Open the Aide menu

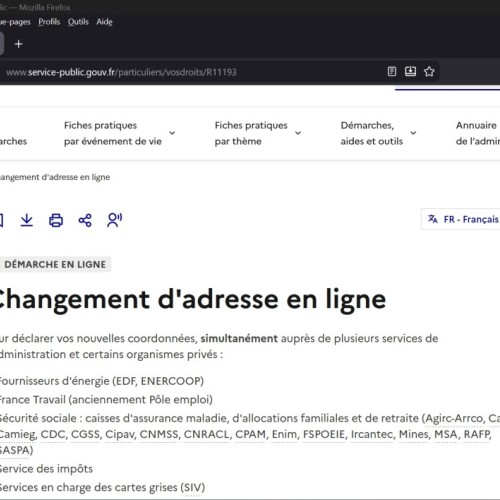(x=104, y=22)
